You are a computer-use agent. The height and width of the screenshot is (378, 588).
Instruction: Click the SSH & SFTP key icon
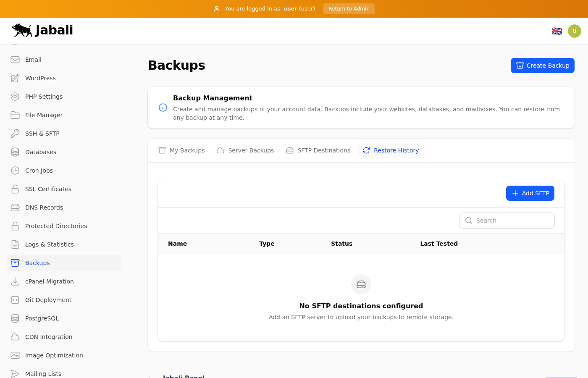(x=15, y=134)
